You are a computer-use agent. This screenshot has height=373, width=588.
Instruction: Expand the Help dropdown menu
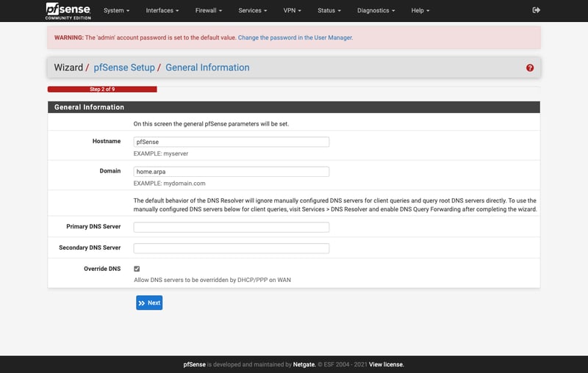[x=420, y=10]
